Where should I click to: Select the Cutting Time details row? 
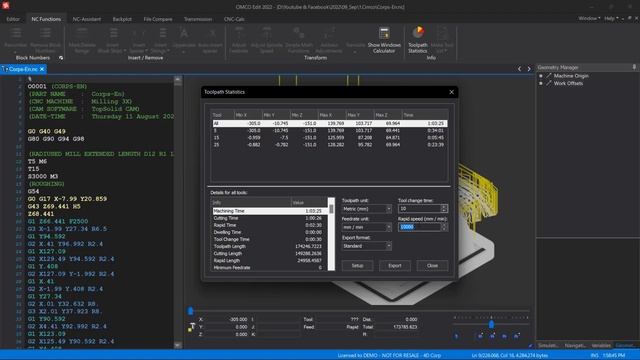click(269, 218)
